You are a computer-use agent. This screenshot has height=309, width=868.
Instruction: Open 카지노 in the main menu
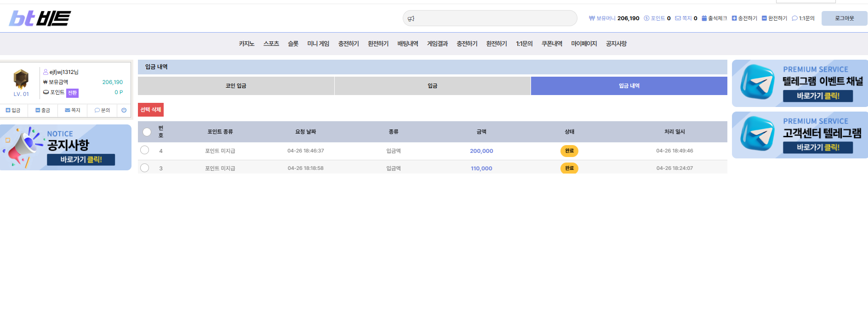point(246,44)
